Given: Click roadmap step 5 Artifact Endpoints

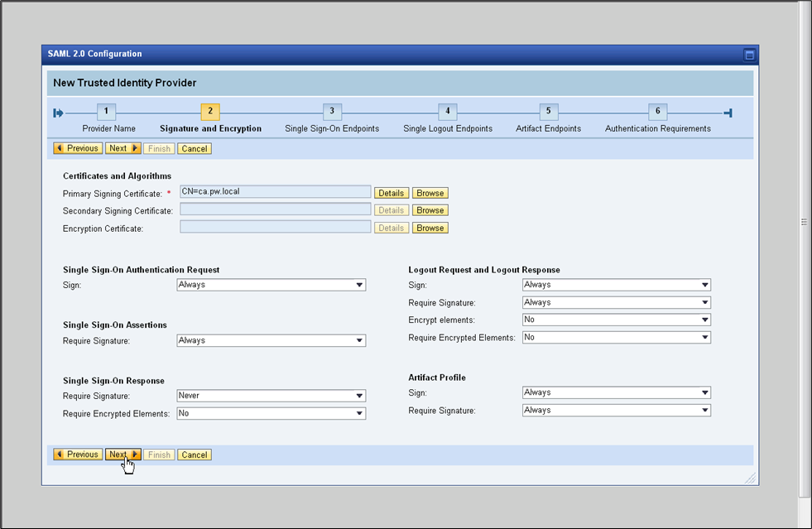Looking at the screenshot, I should coord(548,112).
